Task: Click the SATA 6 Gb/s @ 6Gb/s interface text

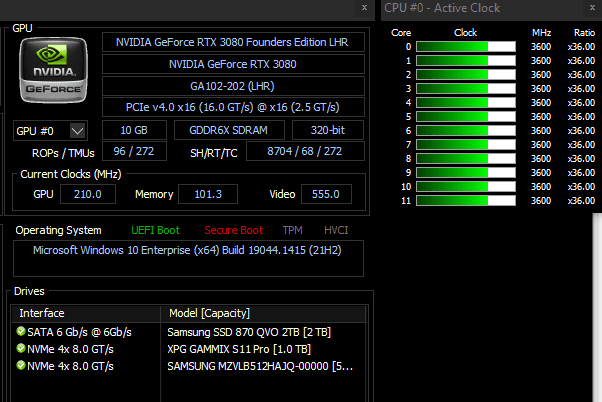Action: coord(79,332)
